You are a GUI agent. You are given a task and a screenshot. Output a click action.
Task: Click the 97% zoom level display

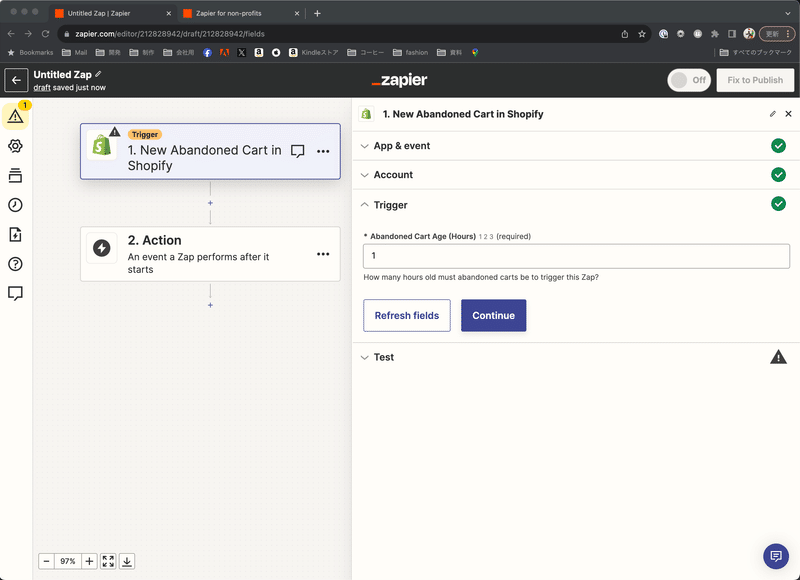68,561
